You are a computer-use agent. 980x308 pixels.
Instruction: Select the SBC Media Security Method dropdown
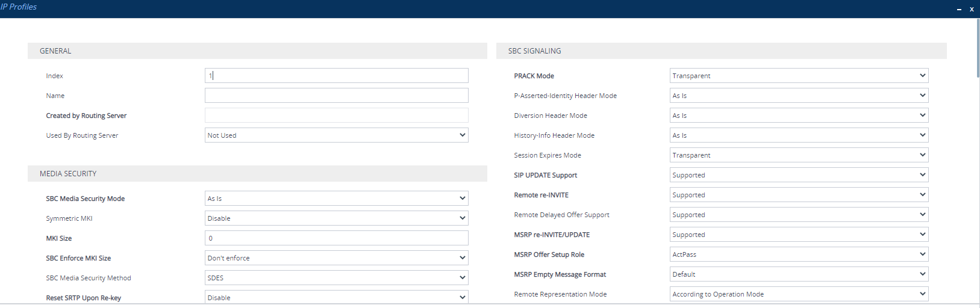pyautogui.click(x=336, y=278)
